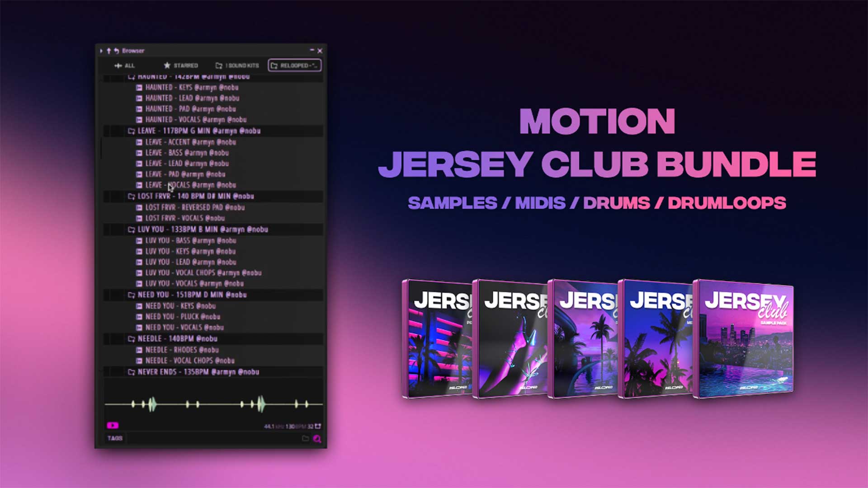Switch to the ALL browser tab

(124, 66)
